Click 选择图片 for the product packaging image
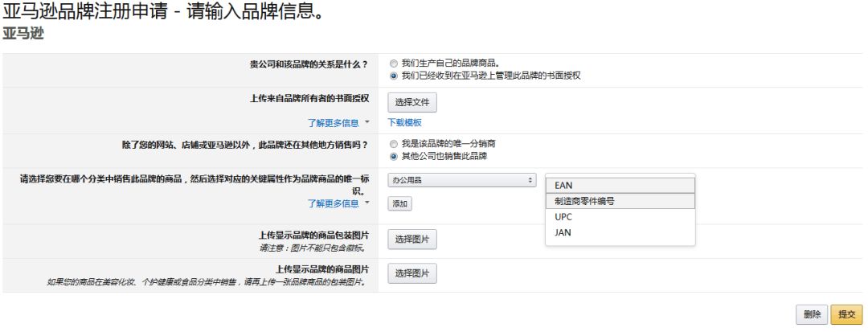Viewport: 868px width, 332px height. [412, 239]
